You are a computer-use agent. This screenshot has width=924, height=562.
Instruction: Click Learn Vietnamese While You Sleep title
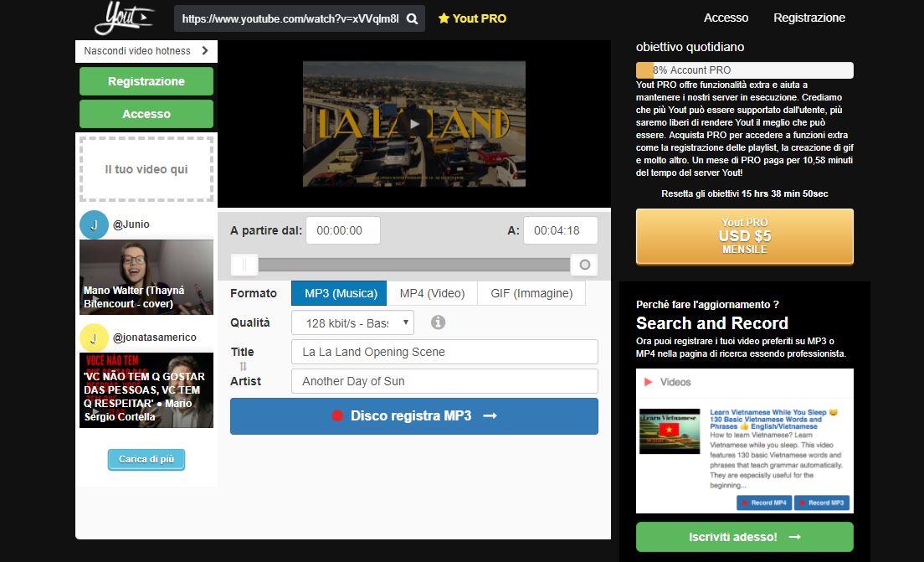tap(773, 420)
